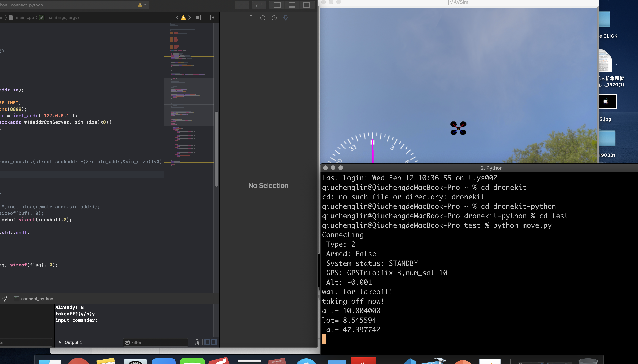
Task: Toggle the navigator panel visibility
Action: pos(277,5)
